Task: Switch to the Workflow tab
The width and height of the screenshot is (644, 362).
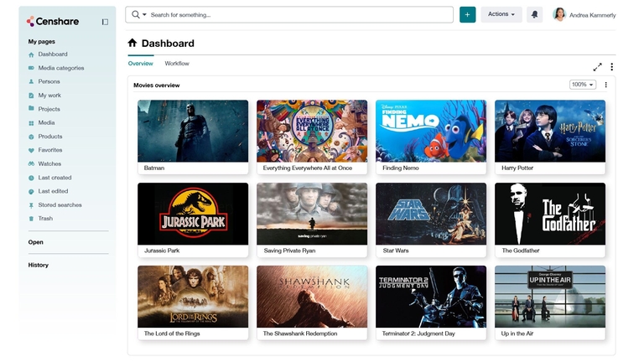Action: coord(177,64)
